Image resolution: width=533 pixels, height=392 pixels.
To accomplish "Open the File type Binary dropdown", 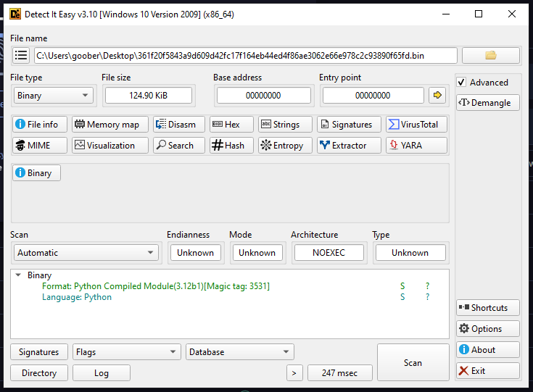I will pos(53,96).
